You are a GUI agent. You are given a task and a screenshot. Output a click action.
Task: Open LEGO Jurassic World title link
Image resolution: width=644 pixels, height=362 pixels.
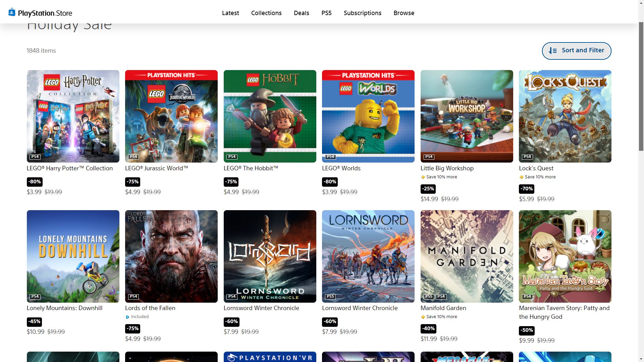click(x=156, y=168)
